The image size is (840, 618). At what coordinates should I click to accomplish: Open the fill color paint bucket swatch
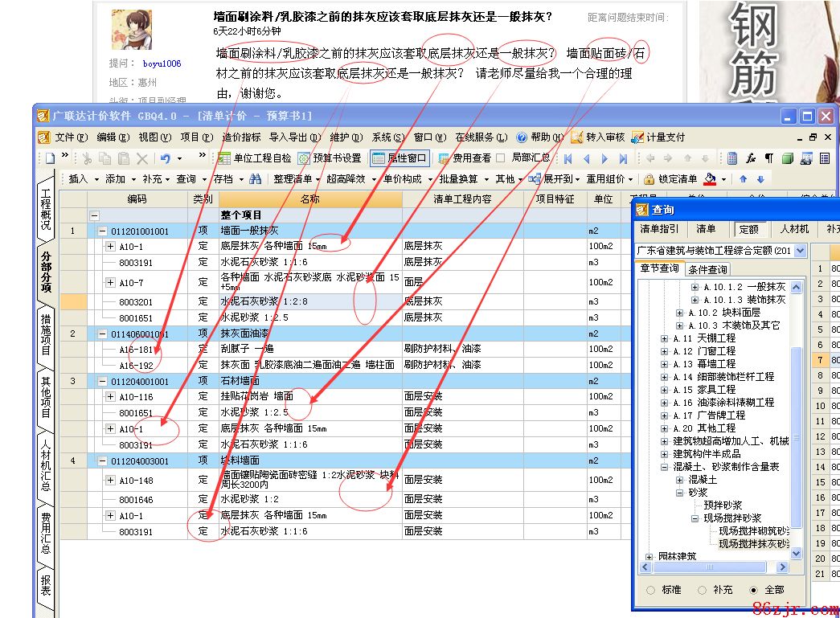pos(710,179)
